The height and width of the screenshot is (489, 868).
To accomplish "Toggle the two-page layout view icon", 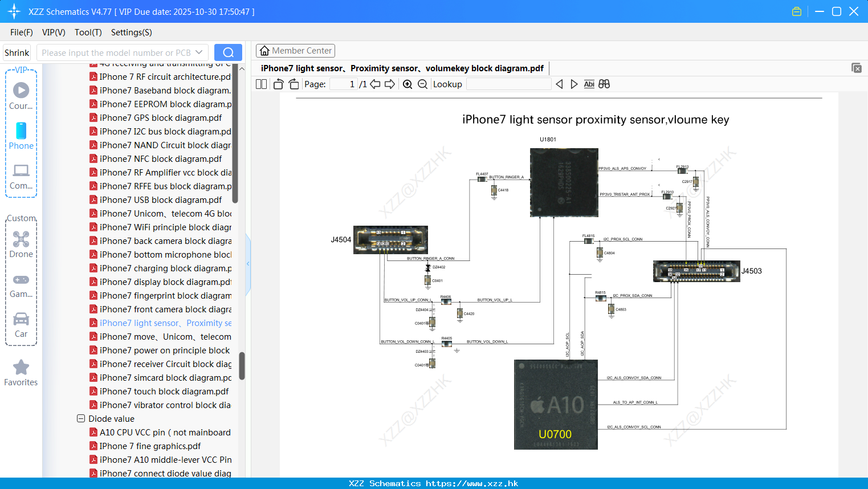I will (x=261, y=84).
